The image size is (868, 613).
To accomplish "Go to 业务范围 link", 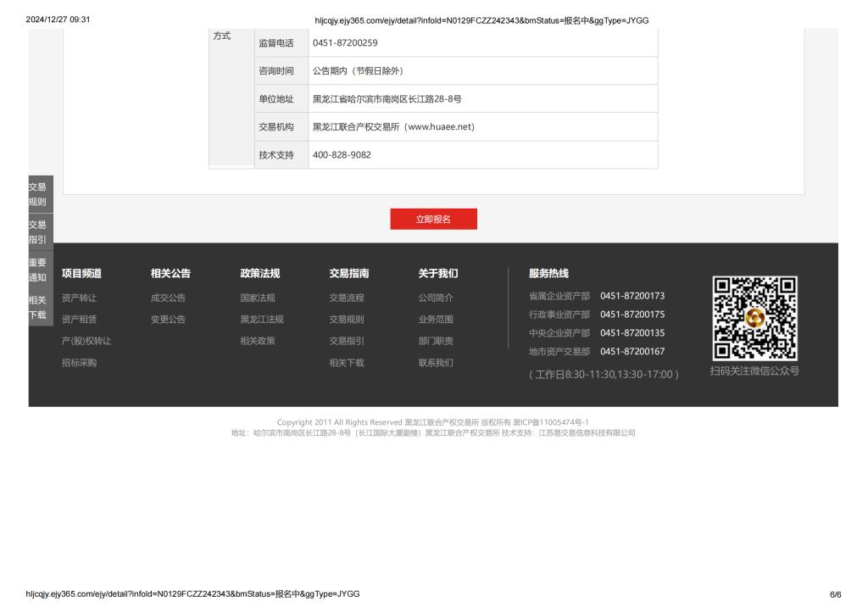I will 436,320.
